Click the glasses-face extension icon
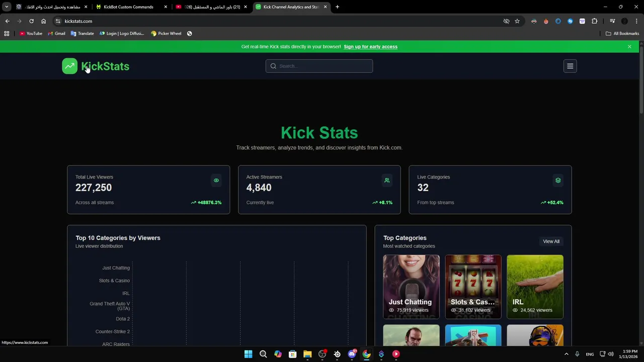Image resolution: width=644 pixels, height=362 pixels. point(534,21)
